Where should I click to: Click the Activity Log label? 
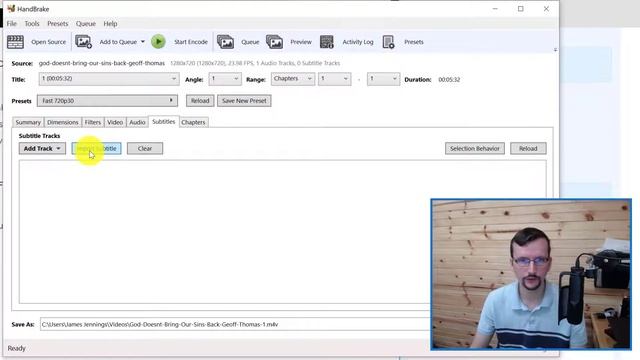pyautogui.click(x=358, y=42)
